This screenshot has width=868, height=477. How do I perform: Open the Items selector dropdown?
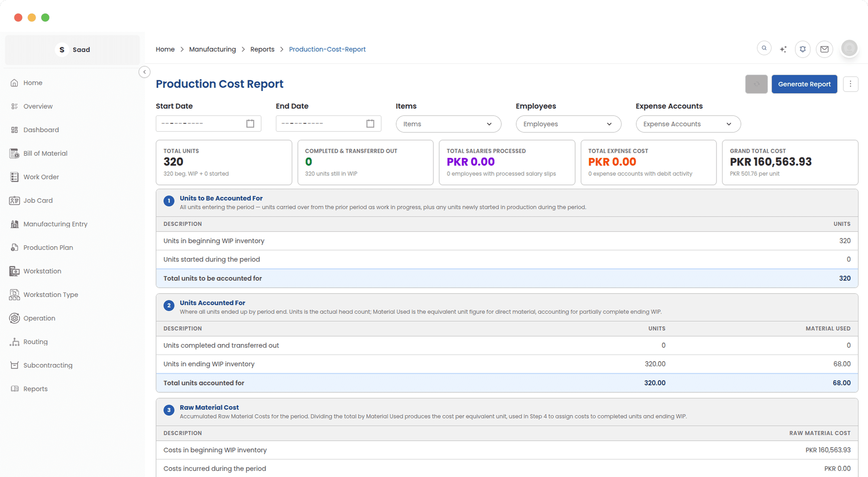(x=448, y=124)
